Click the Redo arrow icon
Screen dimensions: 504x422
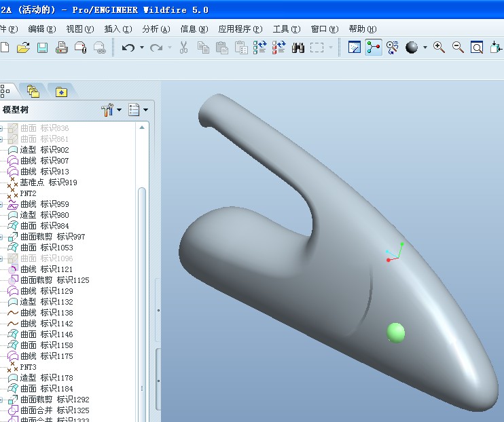coord(156,47)
